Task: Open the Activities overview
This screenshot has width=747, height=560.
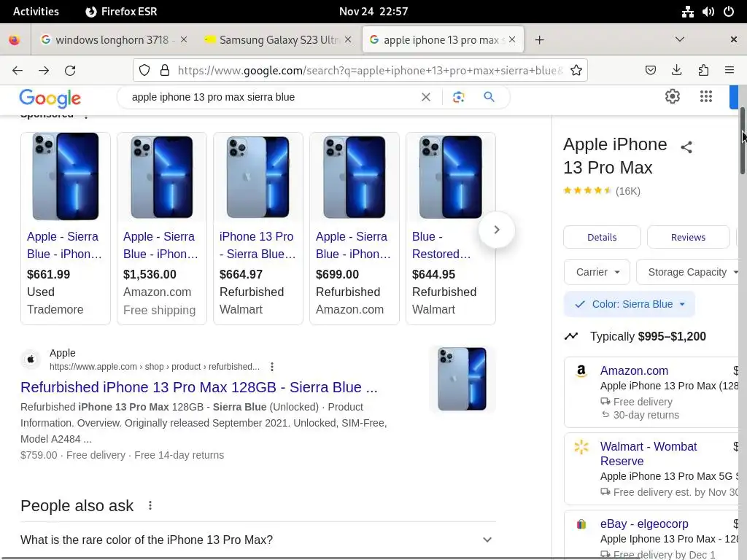Action: click(x=36, y=12)
